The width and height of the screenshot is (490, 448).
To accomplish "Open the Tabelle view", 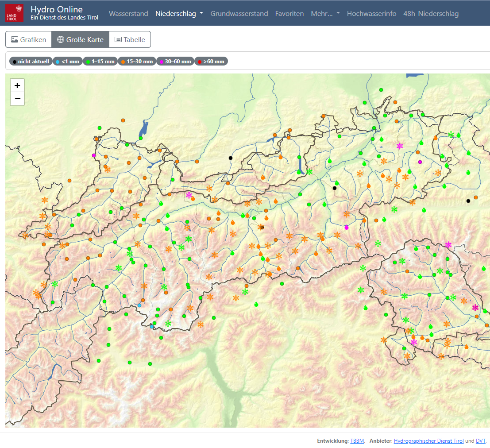I will [130, 39].
